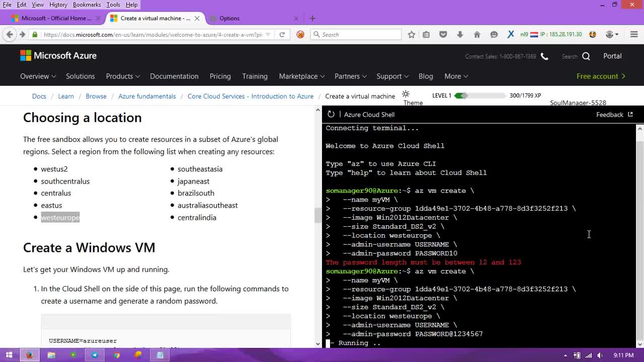Click the Free account link
The width and height of the screenshot is (644, 362).
point(601,76)
